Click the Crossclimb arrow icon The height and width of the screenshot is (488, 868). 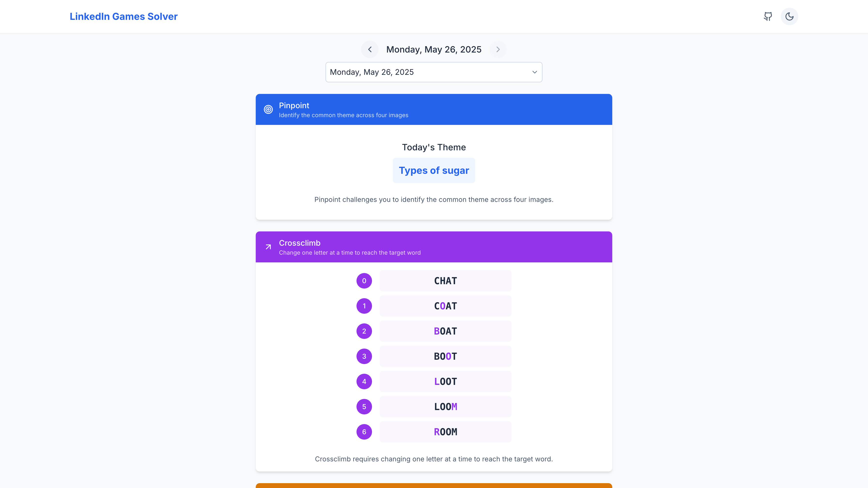click(268, 247)
